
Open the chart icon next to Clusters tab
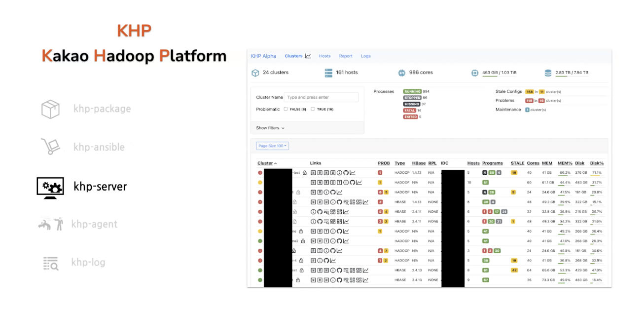[308, 56]
